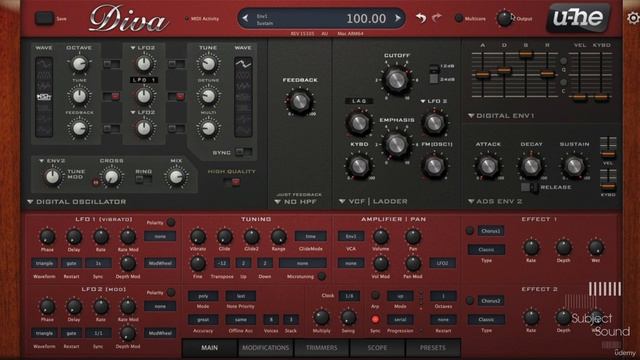Screen dimensions: 640x360
Task: Flip the 12dB/24dB filter slope switch
Action: [434, 73]
